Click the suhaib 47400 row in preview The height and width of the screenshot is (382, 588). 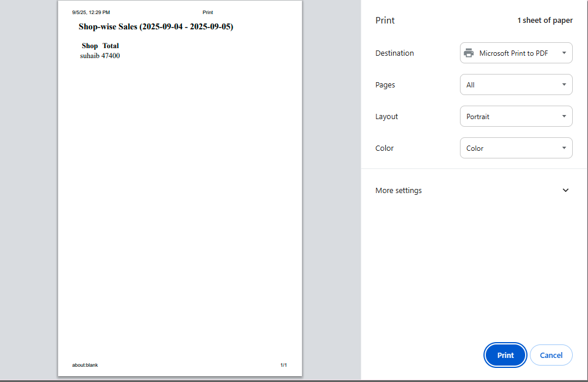100,56
